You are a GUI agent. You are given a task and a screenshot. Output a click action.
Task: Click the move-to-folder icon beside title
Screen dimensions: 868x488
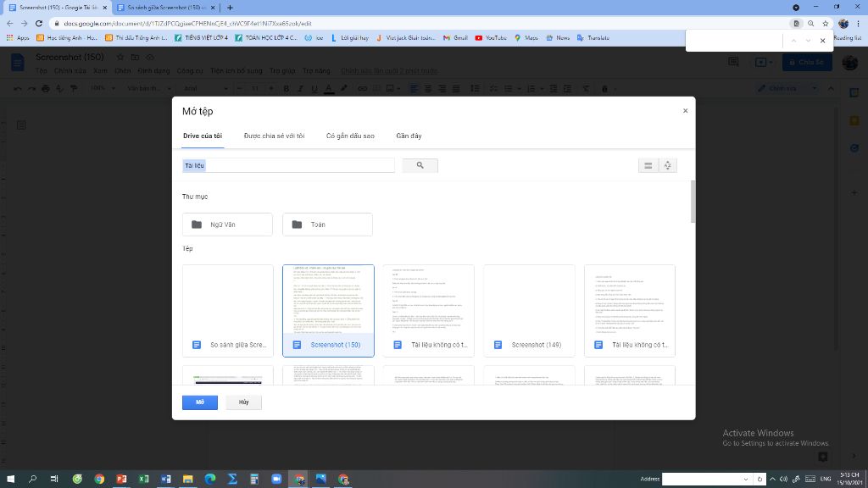tap(135, 57)
